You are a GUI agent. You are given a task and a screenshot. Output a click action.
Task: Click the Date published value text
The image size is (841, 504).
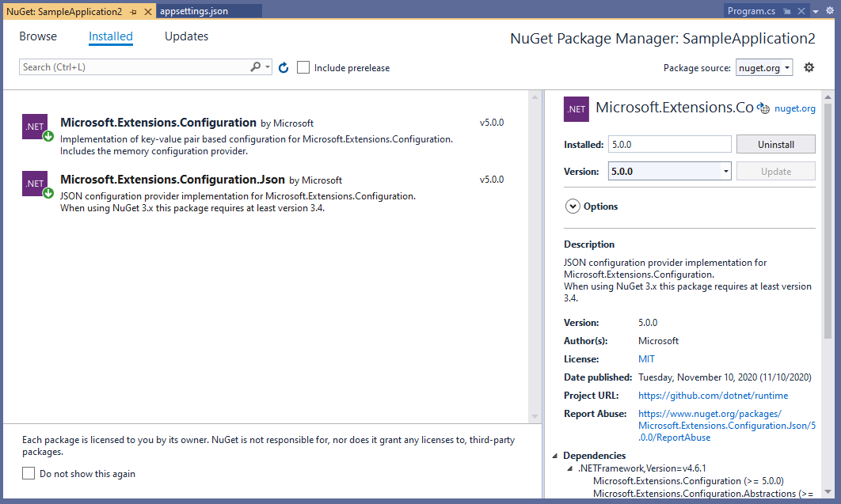725,377
